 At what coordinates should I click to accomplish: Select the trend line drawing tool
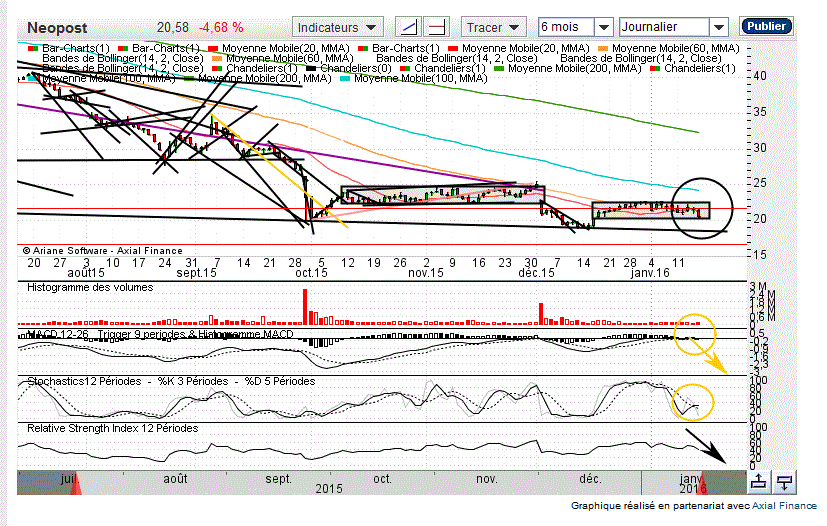point(408,27)
